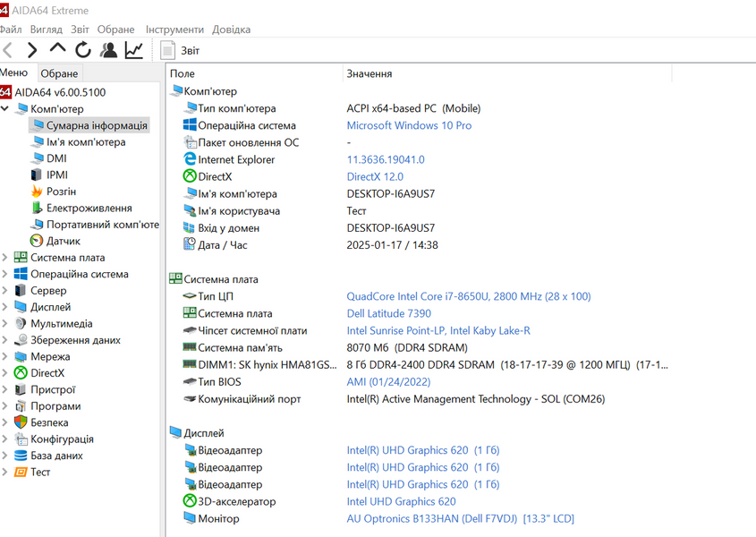Click the Електроживлення battery icon

[37, 208]
